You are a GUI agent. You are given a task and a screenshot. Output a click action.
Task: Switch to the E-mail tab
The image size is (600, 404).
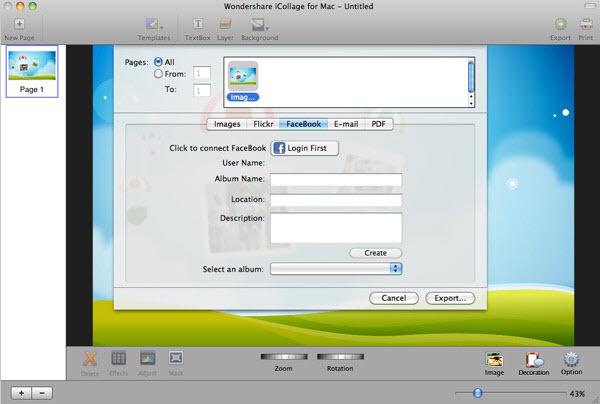pyautogui.click(x=346, y=124)
